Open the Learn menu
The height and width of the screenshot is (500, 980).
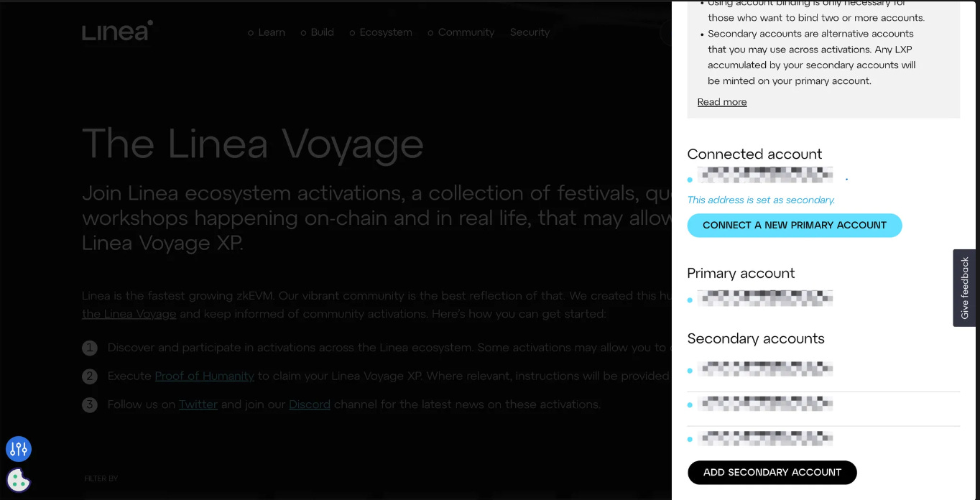[267, 32]
